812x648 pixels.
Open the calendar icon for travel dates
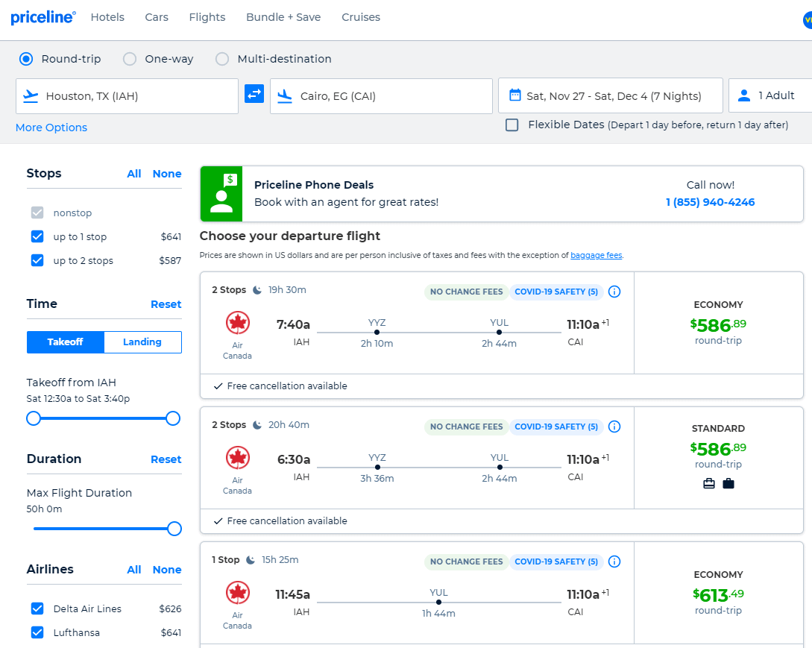(514, 95)
